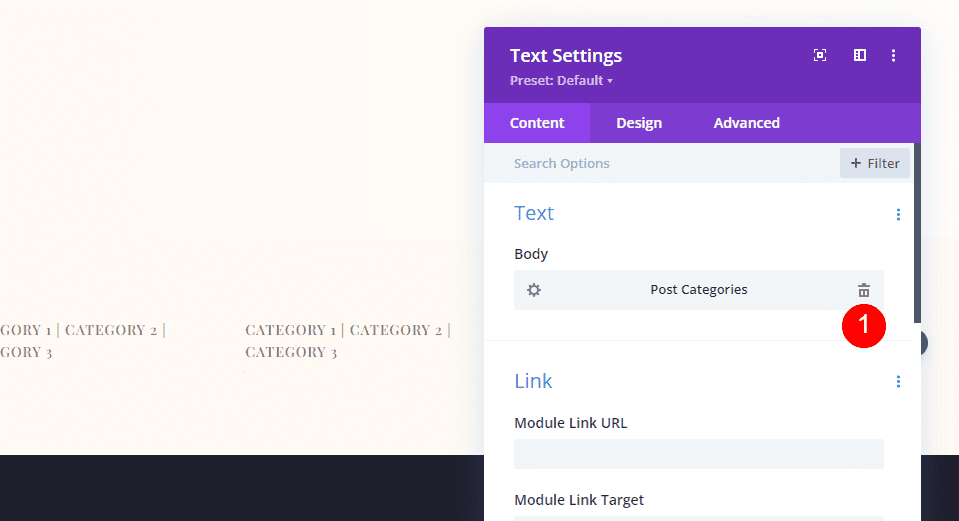Click the red number 1 badge
The width and height of the screenshot is (959, 521).
(x=864, y=326)
